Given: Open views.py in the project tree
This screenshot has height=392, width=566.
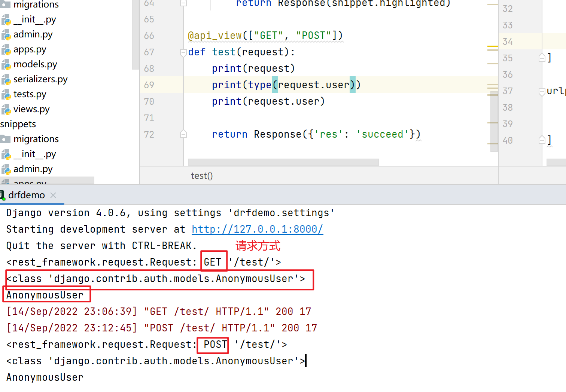Looking at the screenshot, I should coord(31,109).
